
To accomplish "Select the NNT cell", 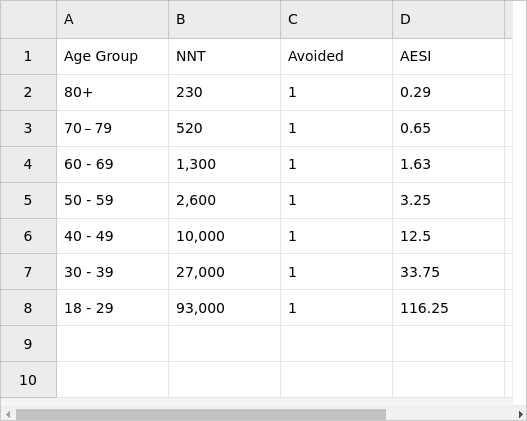I will tap(225, 56).
